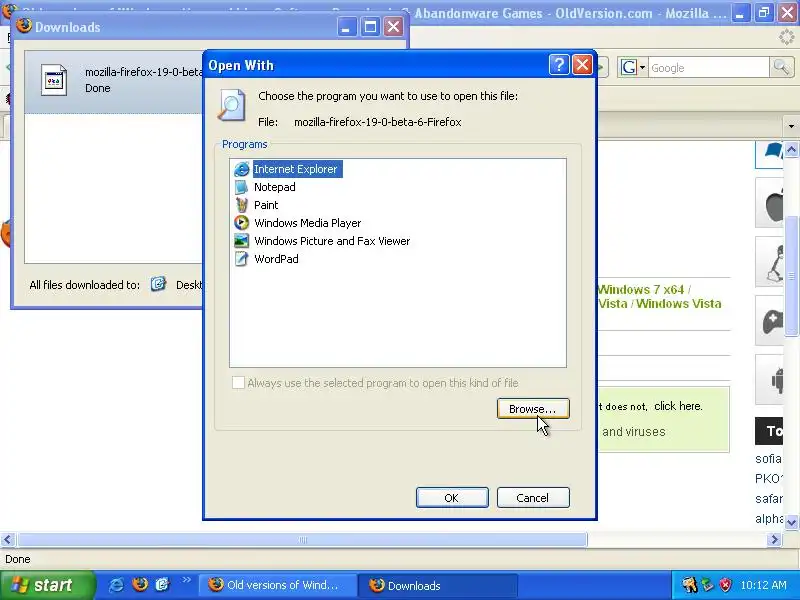The image size is (800, 600).
Task: Maximize the Downloads window
Action: coord(370,27)
